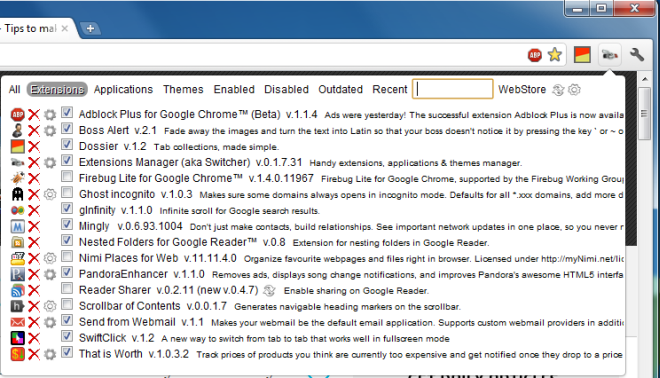Click Reader Sharer update icon
The height and width of the screenshot is (378, 660).
click(x=269, y=290)
